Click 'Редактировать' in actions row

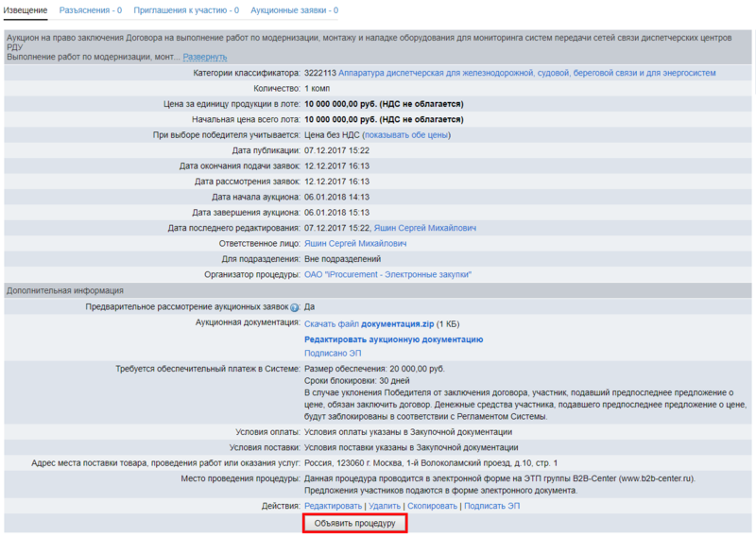tap(333, 507)
